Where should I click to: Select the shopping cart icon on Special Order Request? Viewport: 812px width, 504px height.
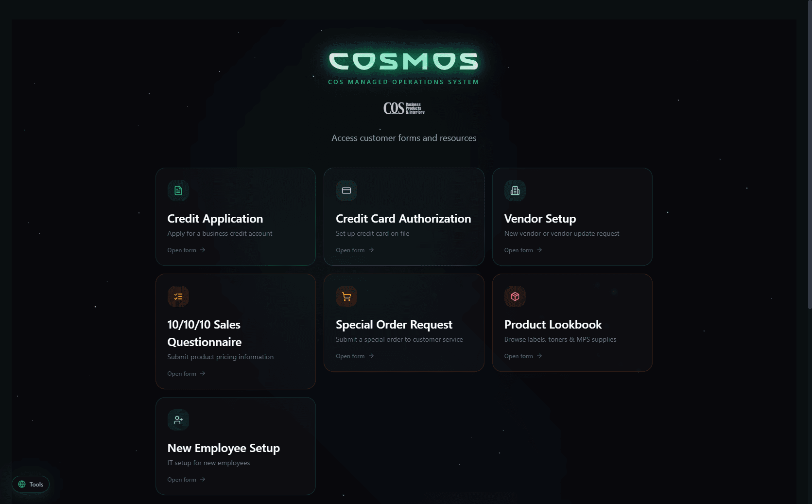pos(346,296)
